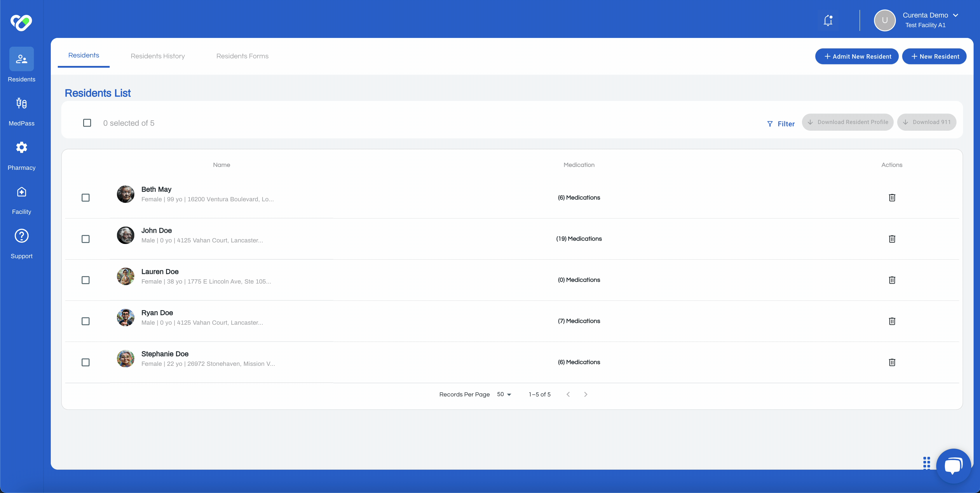Viewport: 980px width, 493px height.
Task: Open John Doe's (19) Medications
Action: 579,239
